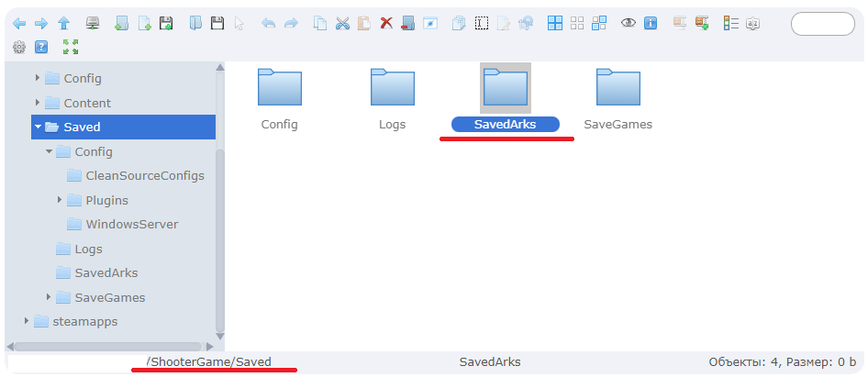868x377 pixels.
Task: Click the search input field
Action: tap(823, 24)
